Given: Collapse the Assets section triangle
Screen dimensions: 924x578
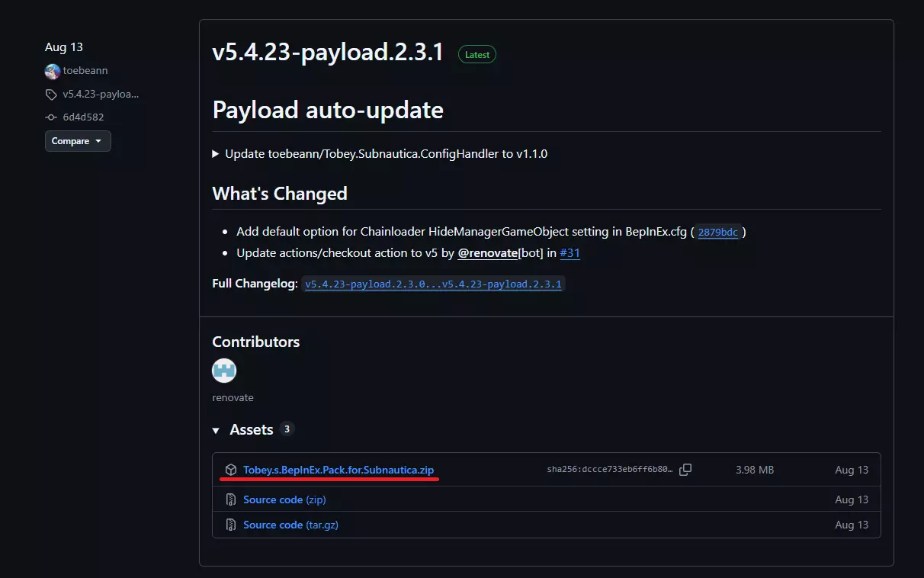Looking at the screenshot, I should (217, 431).
